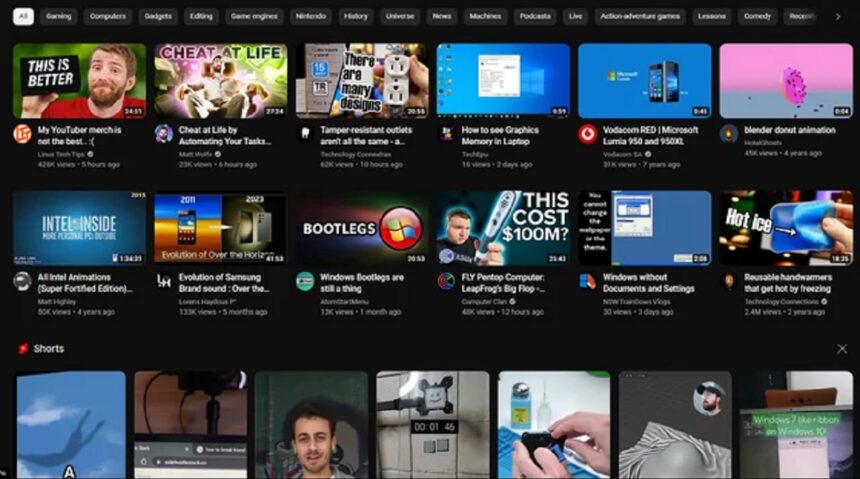Play the BOOTLEGS thumbnail
This screenshot has height=479, width=860.
point(362,228)
